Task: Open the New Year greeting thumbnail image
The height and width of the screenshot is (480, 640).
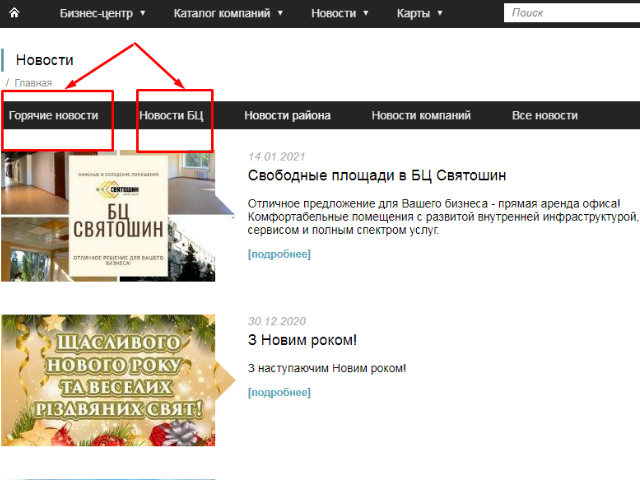Action: click(x=108, y=380)
